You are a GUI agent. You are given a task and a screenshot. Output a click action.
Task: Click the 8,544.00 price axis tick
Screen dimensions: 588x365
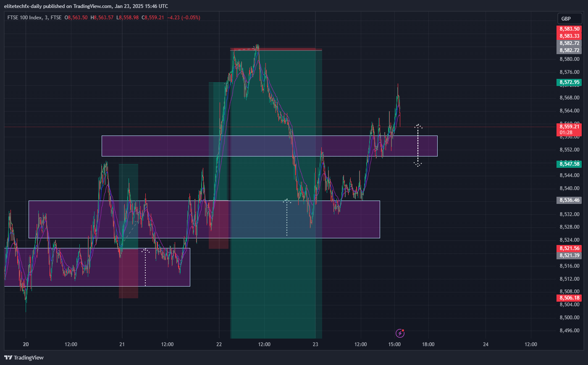click(x=570, y=175)
